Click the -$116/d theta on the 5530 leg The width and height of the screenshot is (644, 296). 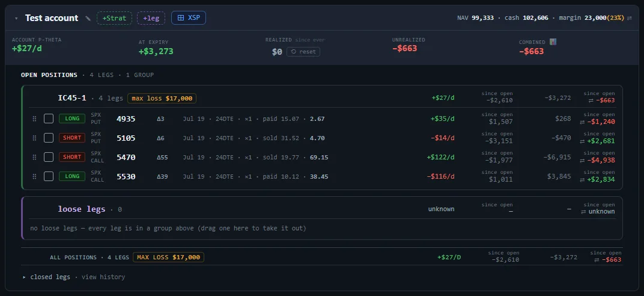point(440,176)
